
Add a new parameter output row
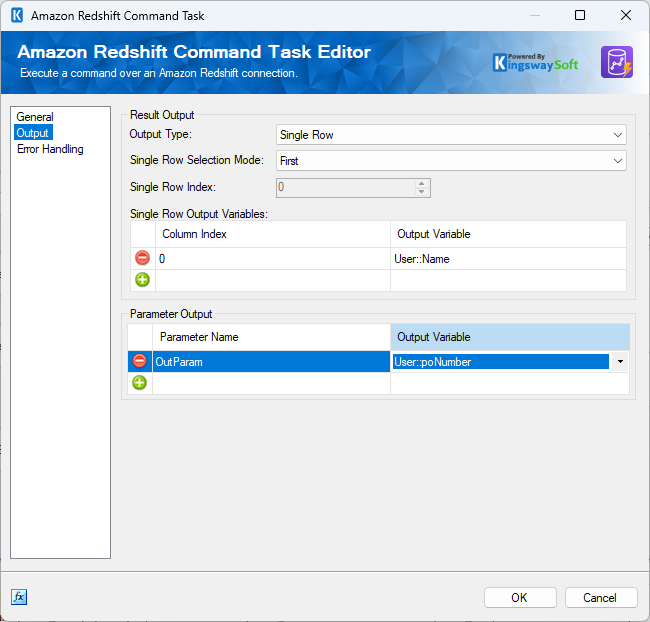pyautogui.click(x=140, y=382)
